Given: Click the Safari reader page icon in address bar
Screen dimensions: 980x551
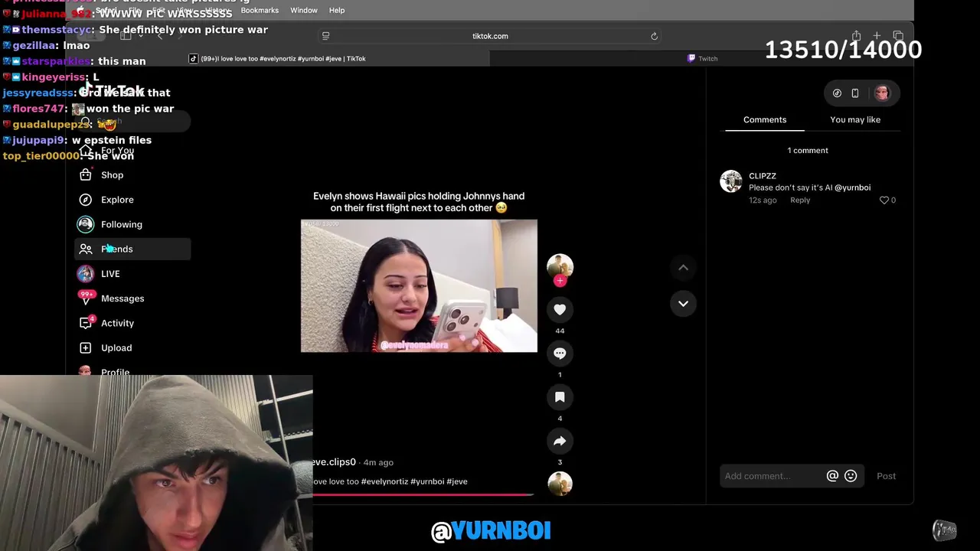Looking at the screenshot, I should click(325, 36).
